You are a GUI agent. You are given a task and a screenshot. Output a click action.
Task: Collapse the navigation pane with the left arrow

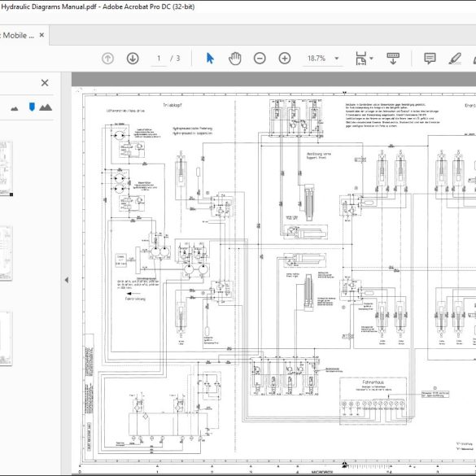[x=67, y=280]
